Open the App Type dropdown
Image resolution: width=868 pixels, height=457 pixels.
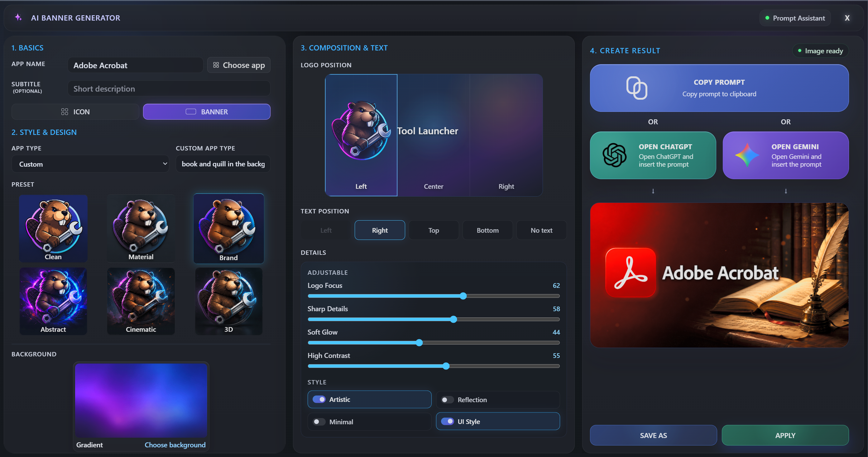pyautogui.click(x=90, y=164)
